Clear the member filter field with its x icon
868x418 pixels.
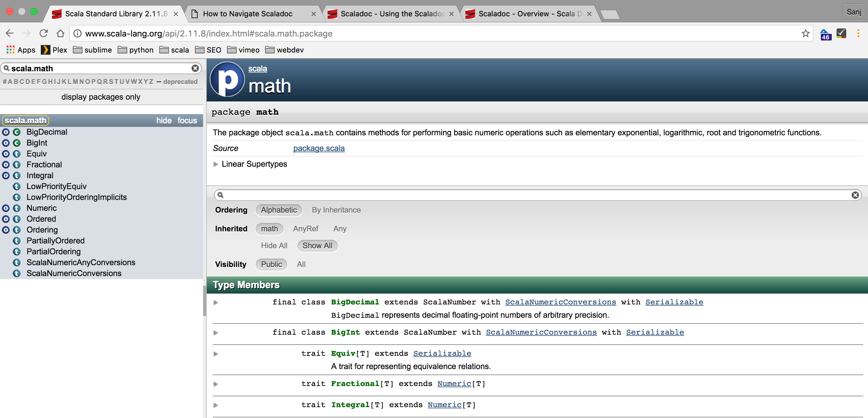click(x=855, y=195)
